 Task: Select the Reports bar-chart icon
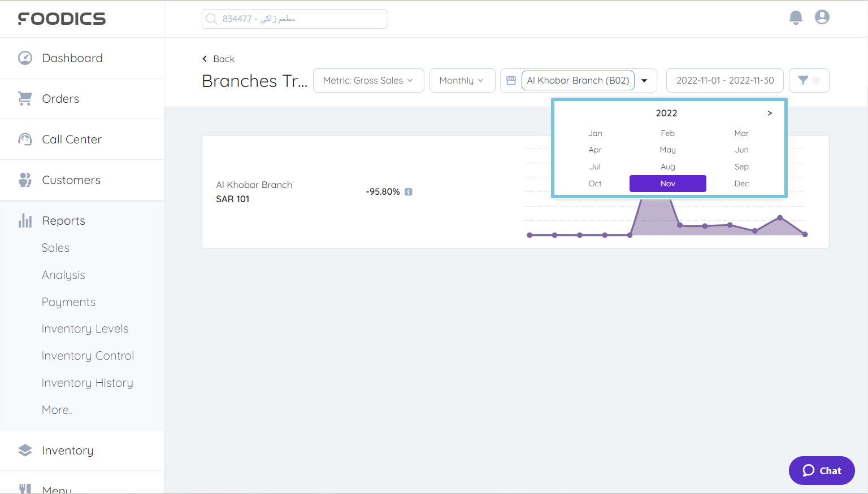pos(25,220)
